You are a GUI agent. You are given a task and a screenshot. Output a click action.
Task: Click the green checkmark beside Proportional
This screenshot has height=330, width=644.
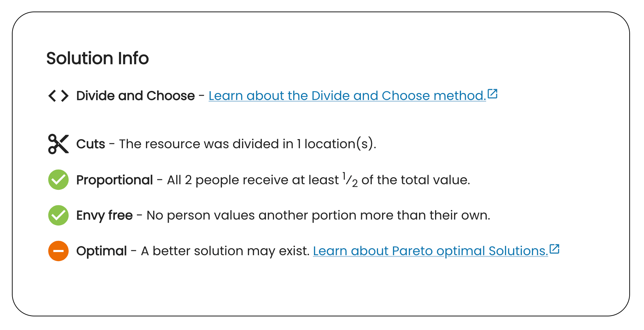click(58, 180)
